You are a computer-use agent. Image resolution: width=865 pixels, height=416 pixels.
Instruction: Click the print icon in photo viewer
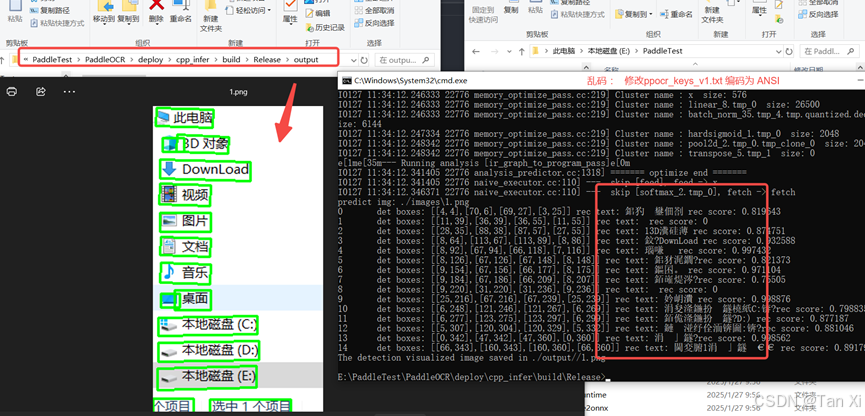pyautogui.click(x=12, y=91)
